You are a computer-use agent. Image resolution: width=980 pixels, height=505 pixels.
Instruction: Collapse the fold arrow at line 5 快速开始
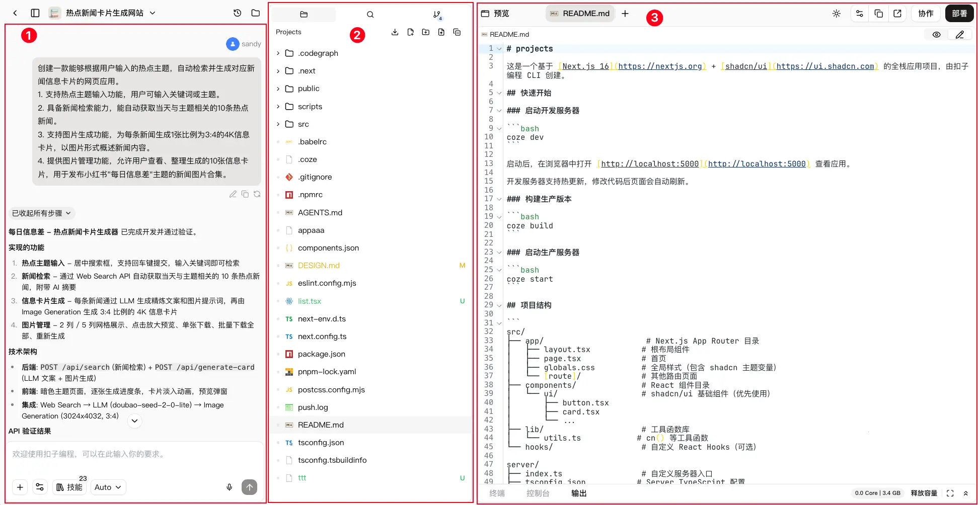(x=499, y=93)
